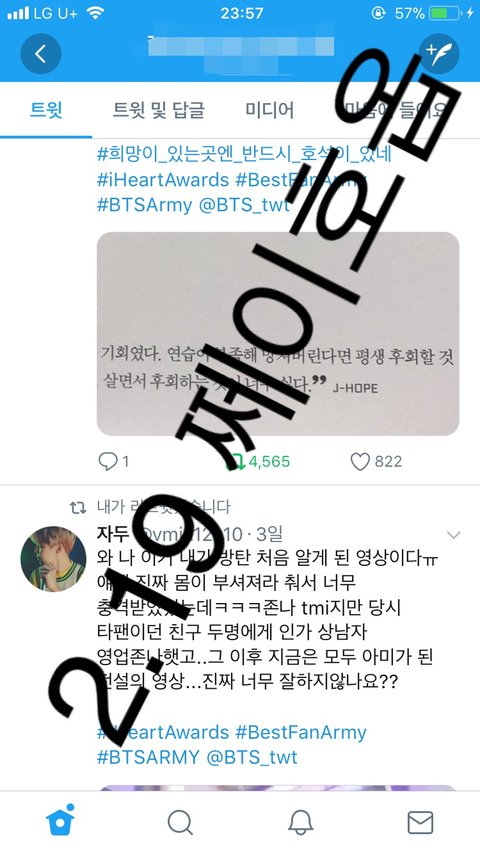Open the Messages envelope icon
This screenshot has height=854, width=480.
tap(421, 822)
